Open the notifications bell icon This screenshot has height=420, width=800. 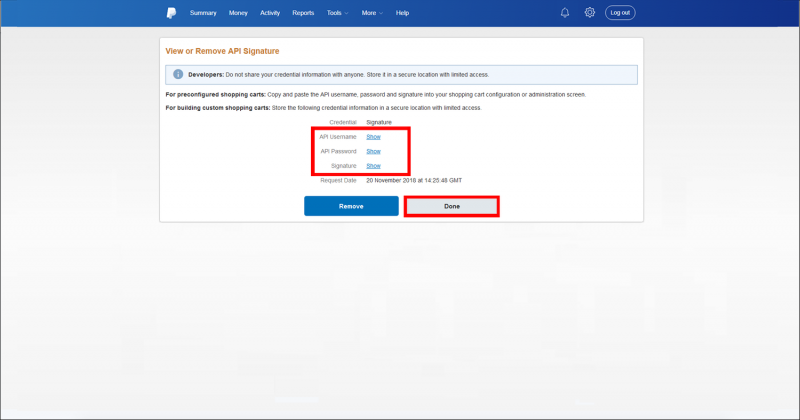(x=565, y=13)
